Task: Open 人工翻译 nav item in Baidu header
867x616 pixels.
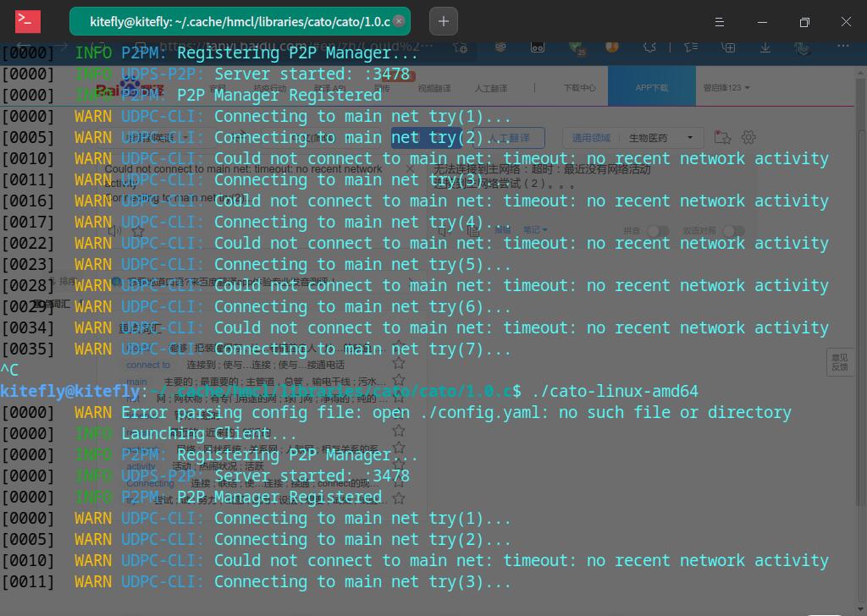Action: tap(490, 88)
